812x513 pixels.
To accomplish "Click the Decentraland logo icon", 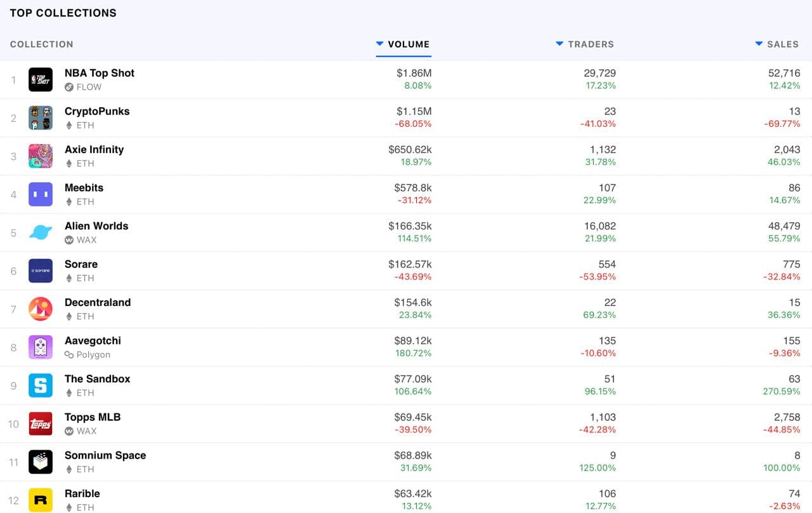I will tap(41, 309).
